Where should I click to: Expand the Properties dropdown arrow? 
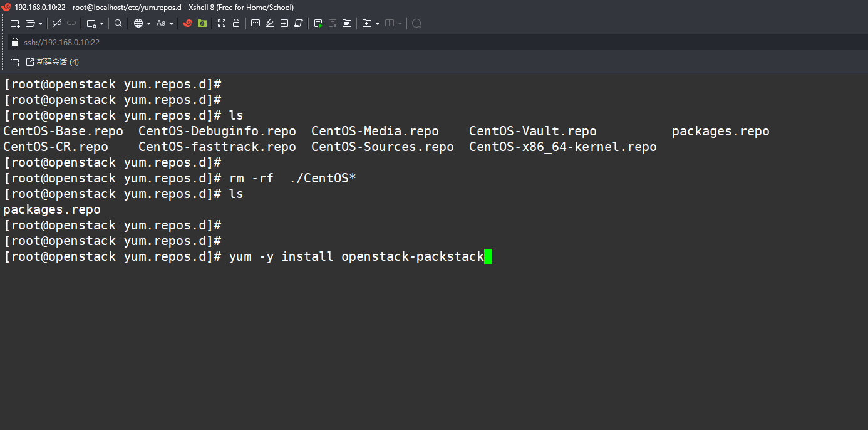[x=102, y=24]
